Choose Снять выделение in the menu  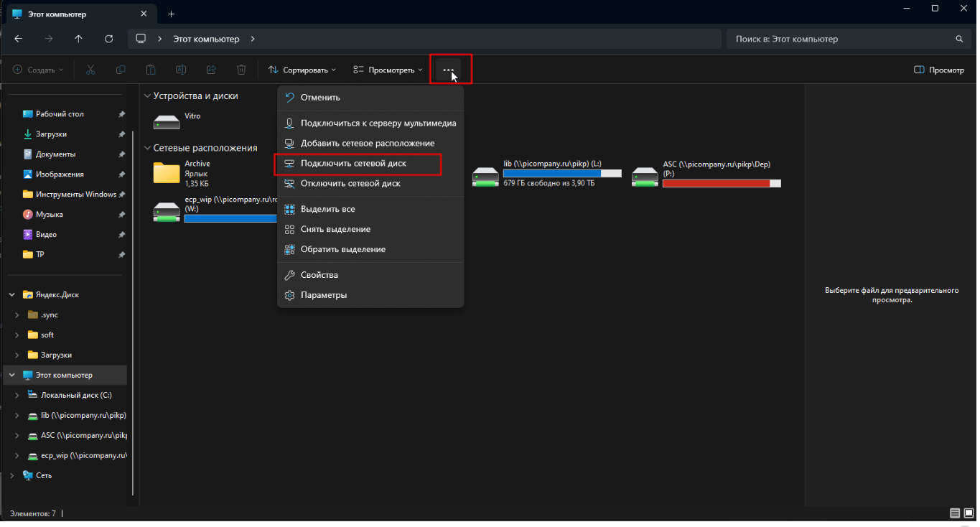click(x=370, y=230)
